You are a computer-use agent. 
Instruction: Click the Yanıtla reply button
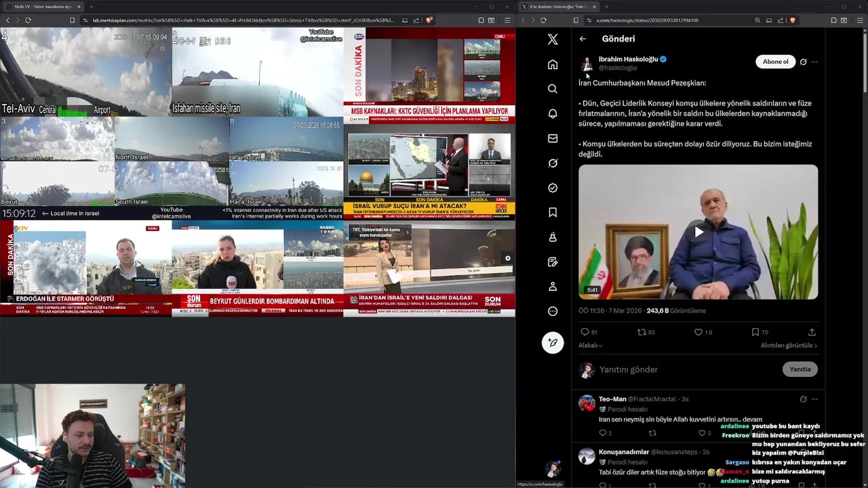[800, 369]
